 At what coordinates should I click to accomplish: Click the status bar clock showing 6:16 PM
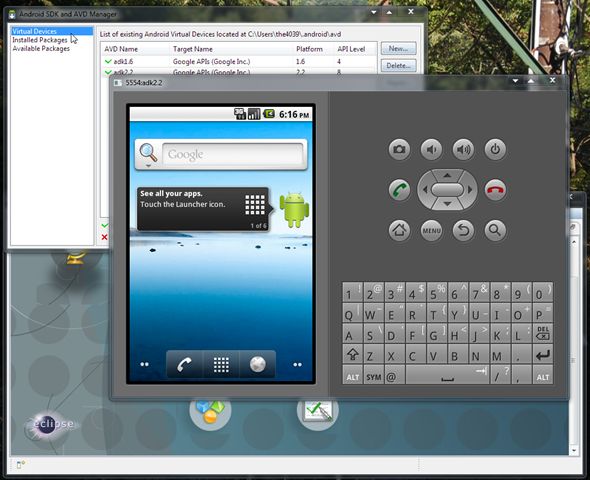[294, 114]
